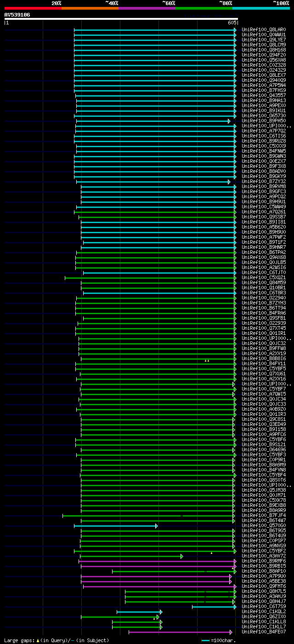The height and width of the screenshot is (644, 294).
Task: Click label UniRef100_Q9FMT6
Action: pyautogui.click(x=264, y=586)
